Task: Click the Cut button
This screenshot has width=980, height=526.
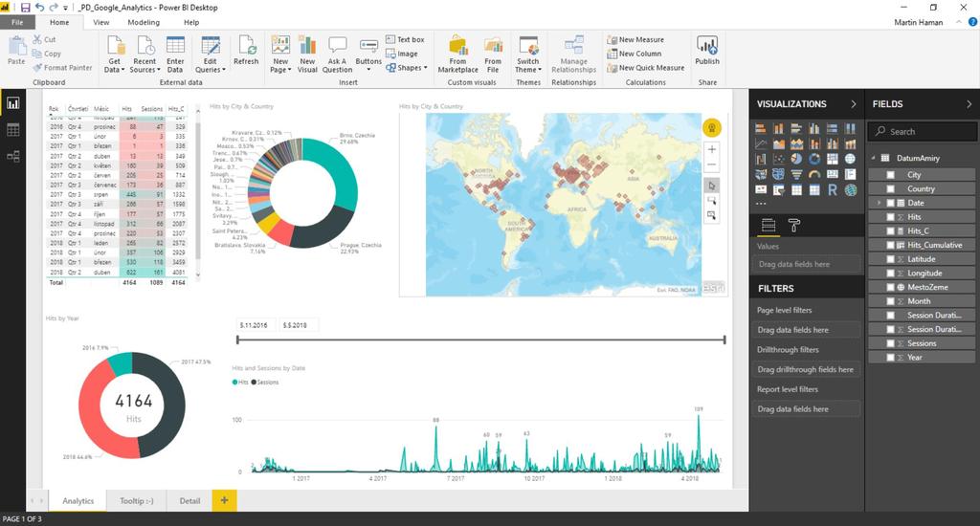Action: click(x=44, y=39)
